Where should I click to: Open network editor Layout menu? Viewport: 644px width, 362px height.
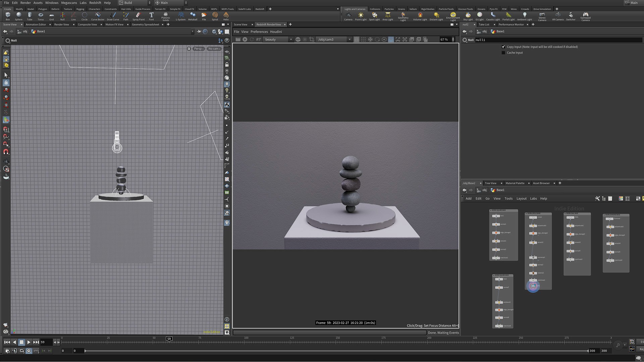point(521,199)
